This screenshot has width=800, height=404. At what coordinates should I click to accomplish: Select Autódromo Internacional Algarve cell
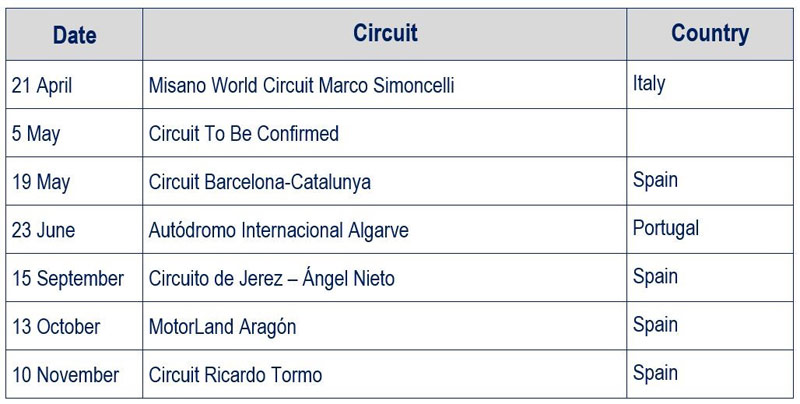[x=278, y=230]
